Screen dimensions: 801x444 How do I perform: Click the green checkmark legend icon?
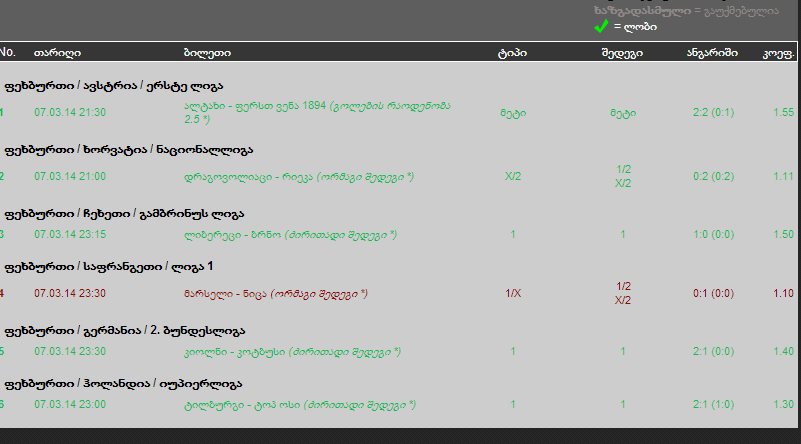pos(601,26)
